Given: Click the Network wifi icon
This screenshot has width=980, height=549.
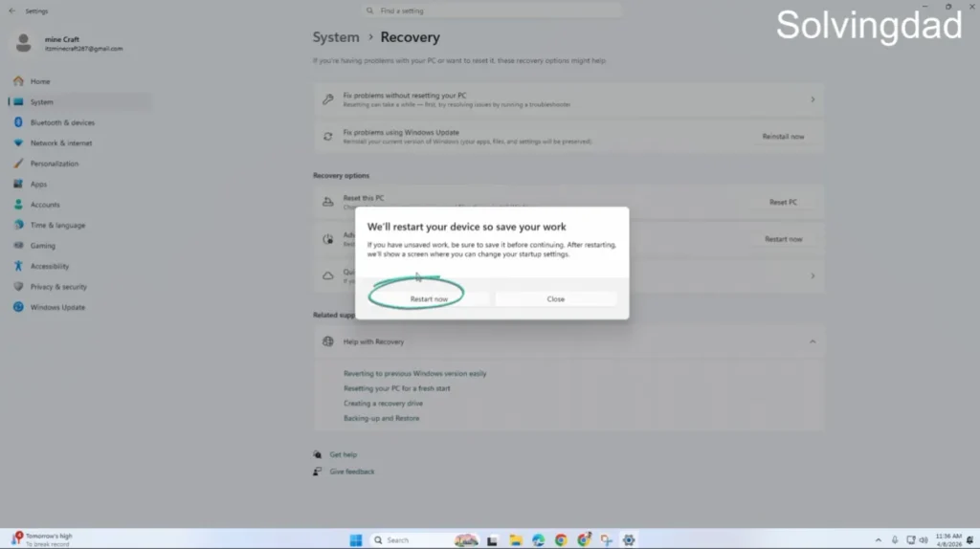Looking at the screenshot, I should click(x=18, y=143).
